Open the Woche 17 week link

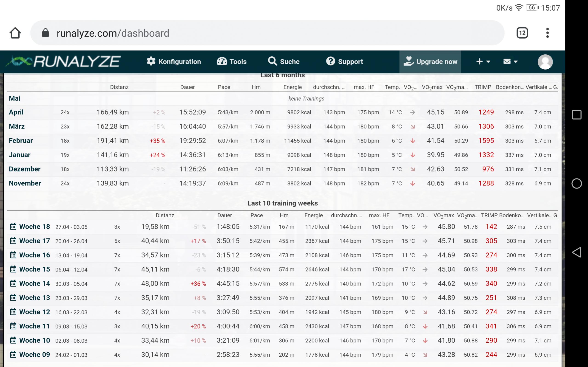(x=34, y=241)
